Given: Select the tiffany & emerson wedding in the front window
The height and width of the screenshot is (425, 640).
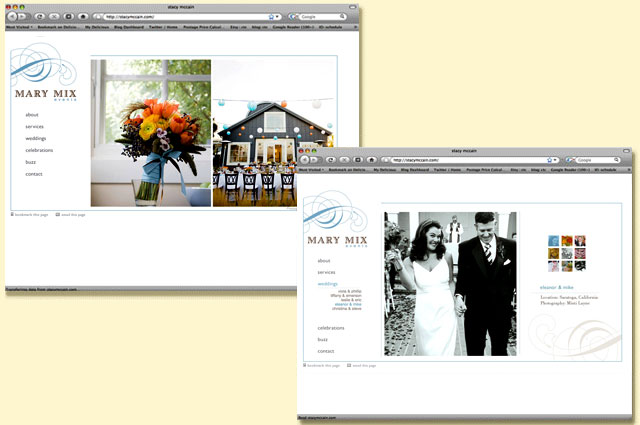Looking at the screenshot, I should click(346, 296).
